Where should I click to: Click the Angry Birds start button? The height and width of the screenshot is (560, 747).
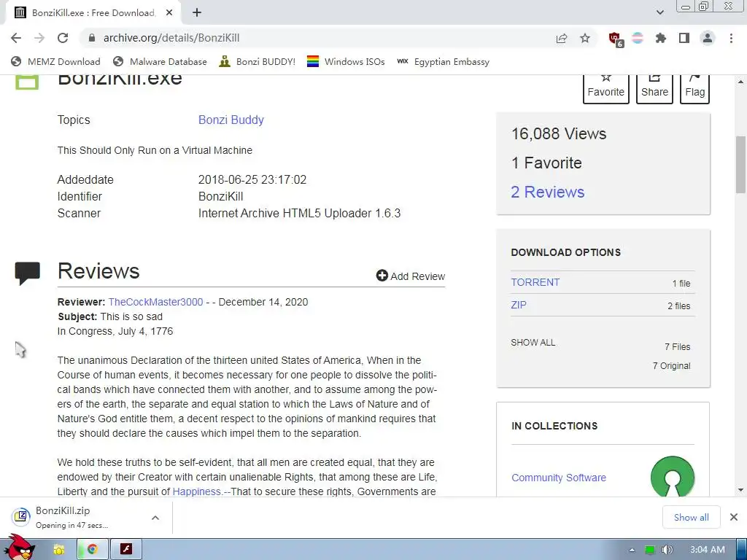(x=20, y=547)
